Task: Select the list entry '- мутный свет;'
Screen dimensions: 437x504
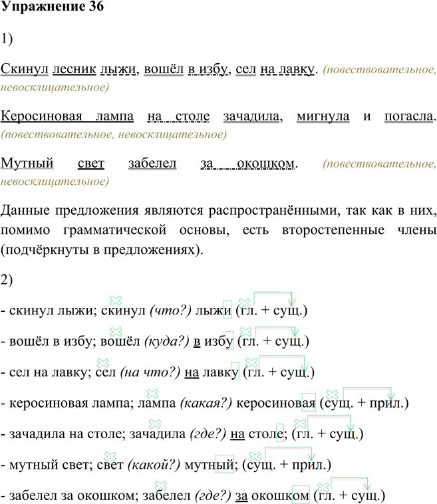Action: point(47,465)
